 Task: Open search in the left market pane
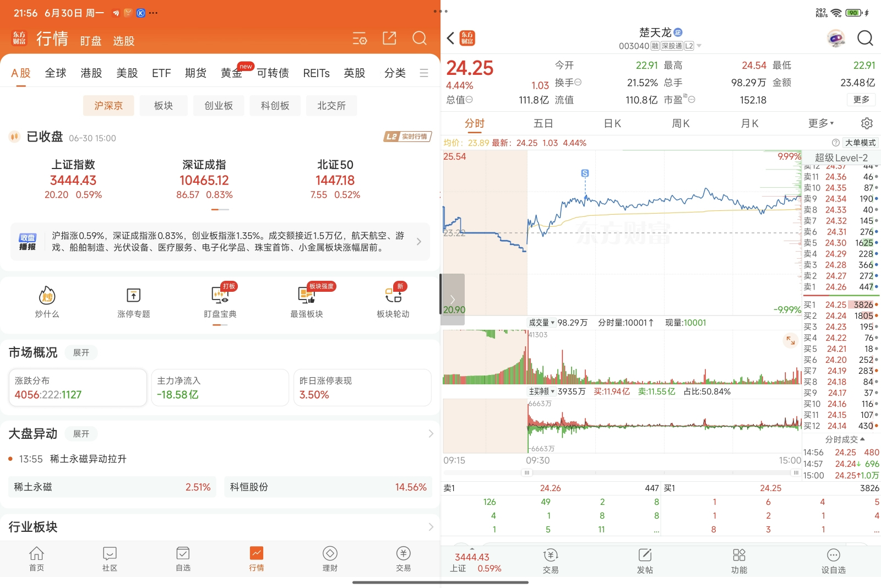[420, 38]
